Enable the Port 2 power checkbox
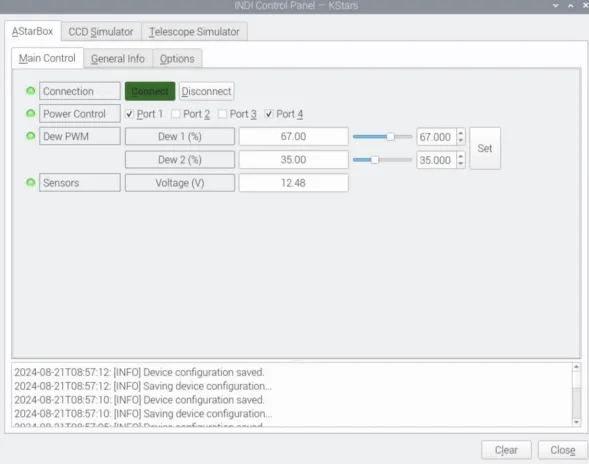 [x=176, y=114]
